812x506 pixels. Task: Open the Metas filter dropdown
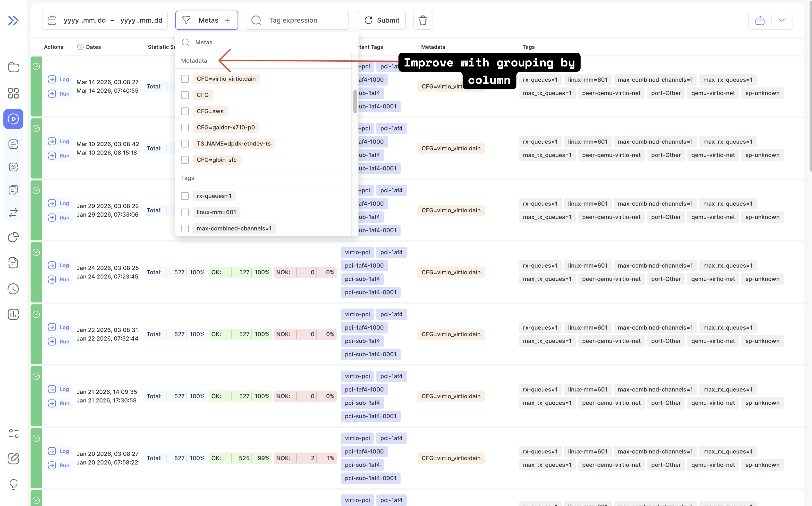[206, 20]
